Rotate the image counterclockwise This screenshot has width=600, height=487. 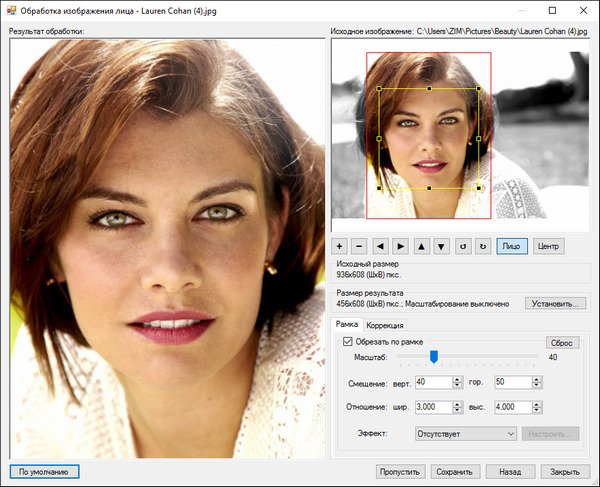pyautogui.click(x=463, y=246)
